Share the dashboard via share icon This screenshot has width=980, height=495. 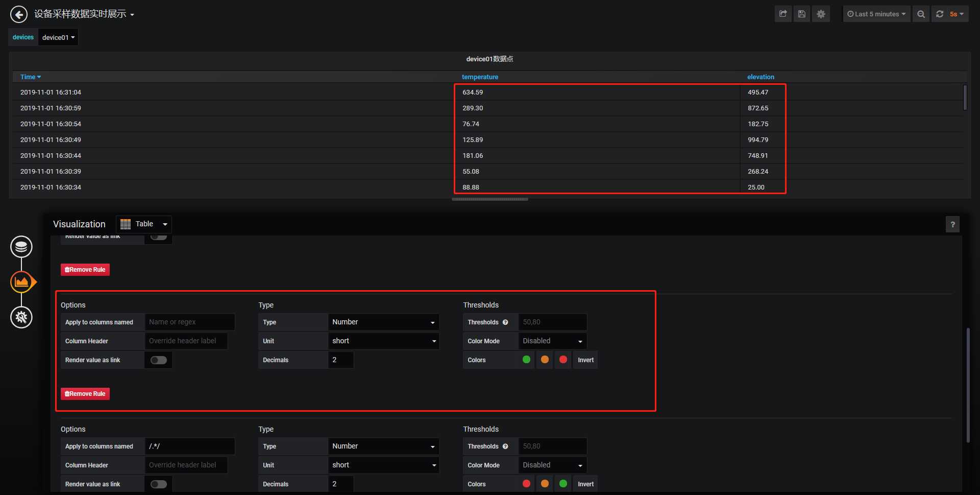tap(783, 14)
